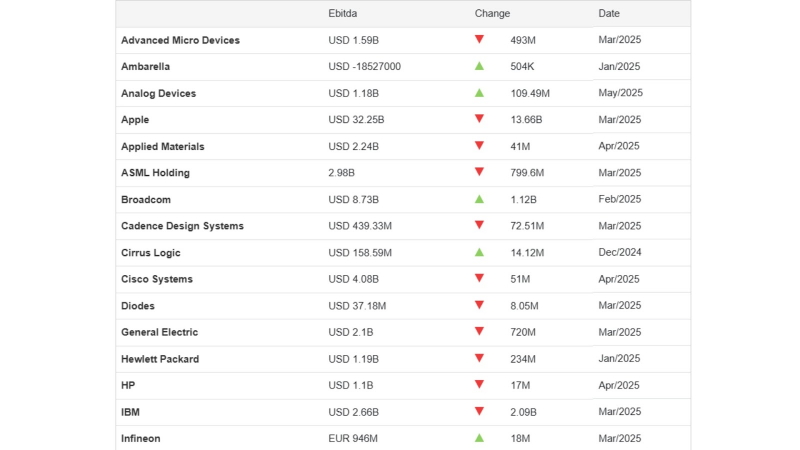This screenshot has width=800, height=450.
Task: Click the Diodes company name link
Action: pos(138,305)
